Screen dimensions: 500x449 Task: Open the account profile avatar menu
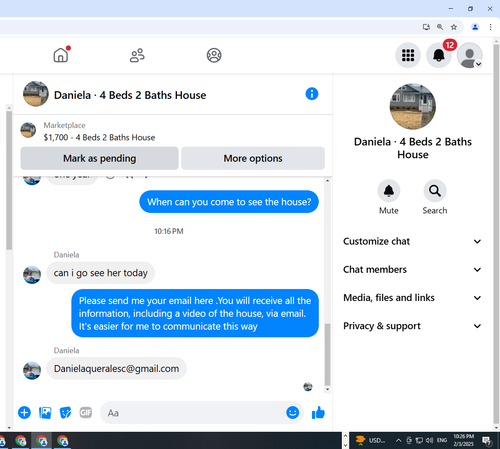[x=469, y=55]
